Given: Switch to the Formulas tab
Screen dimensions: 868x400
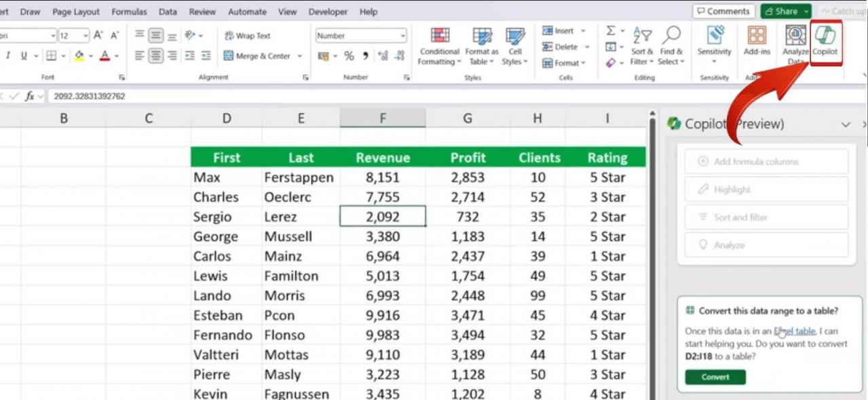Looking at the screenshot, I should (x=129, y=11).
